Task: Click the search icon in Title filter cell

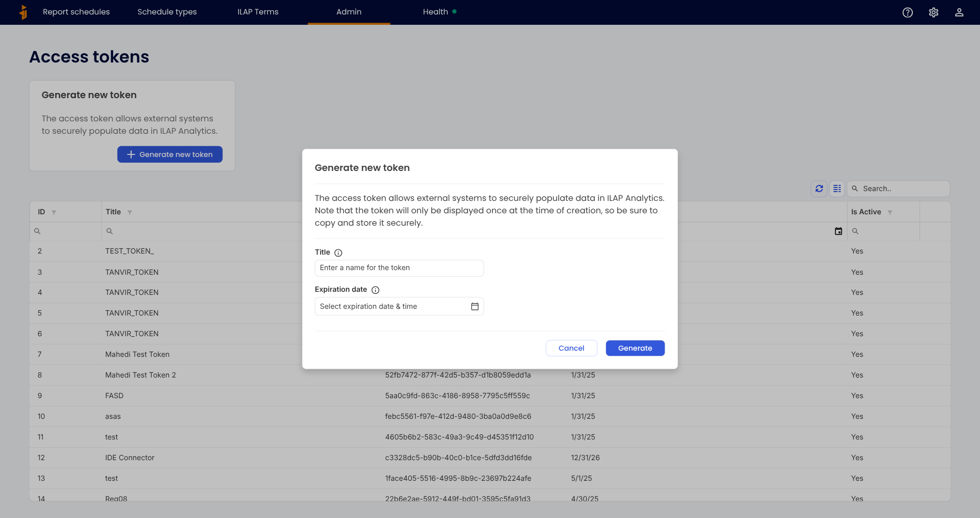Action: (109, 231)
